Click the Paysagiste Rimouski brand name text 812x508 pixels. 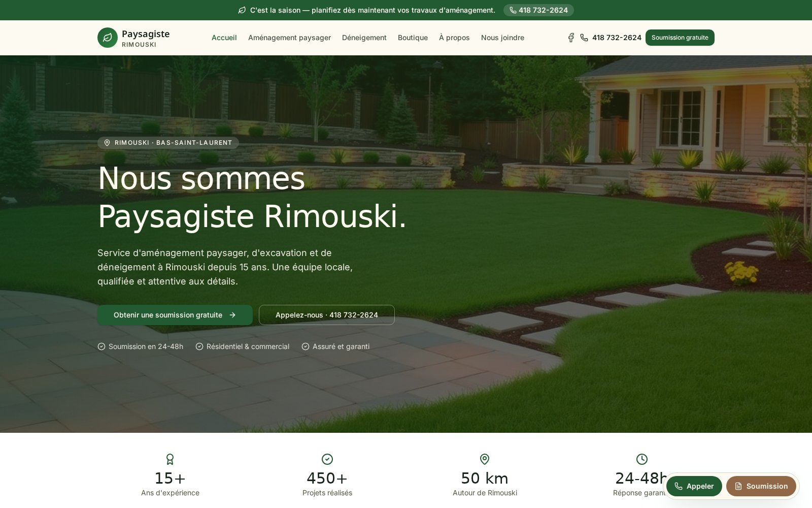click(146, 38)
